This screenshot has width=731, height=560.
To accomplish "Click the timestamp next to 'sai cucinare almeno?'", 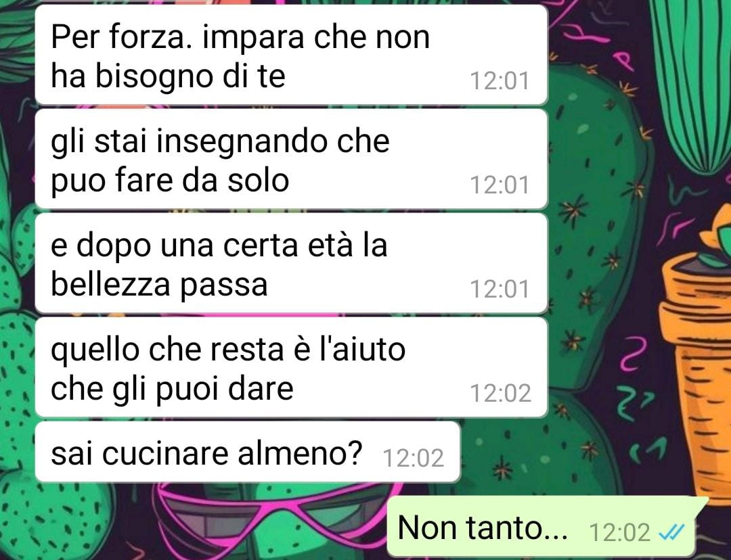I will 413,457.
